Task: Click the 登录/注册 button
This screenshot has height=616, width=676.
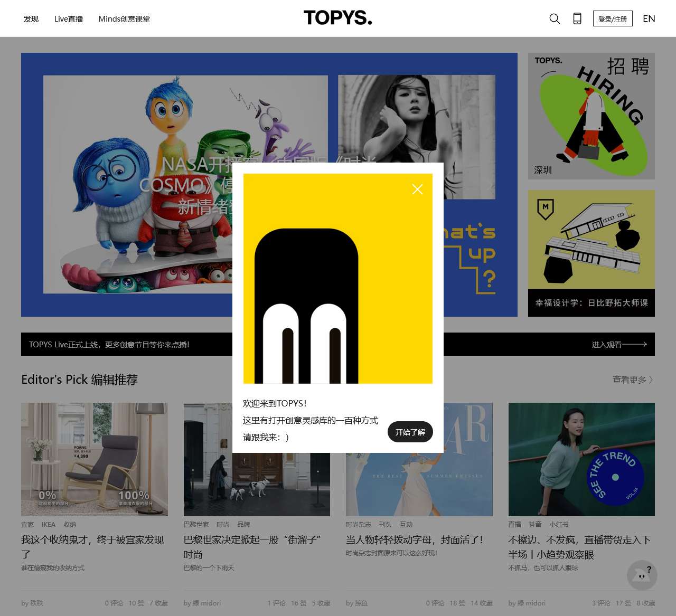Action: click(613, 18)
